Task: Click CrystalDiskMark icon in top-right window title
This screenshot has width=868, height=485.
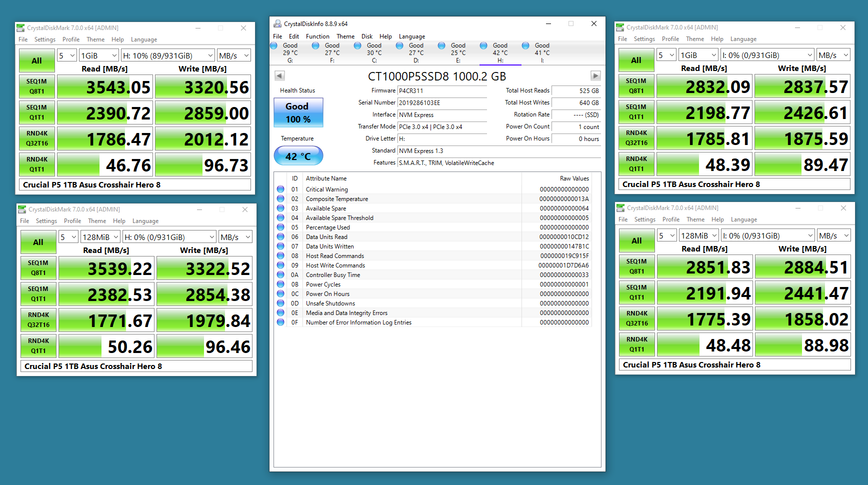Action: 620,27
